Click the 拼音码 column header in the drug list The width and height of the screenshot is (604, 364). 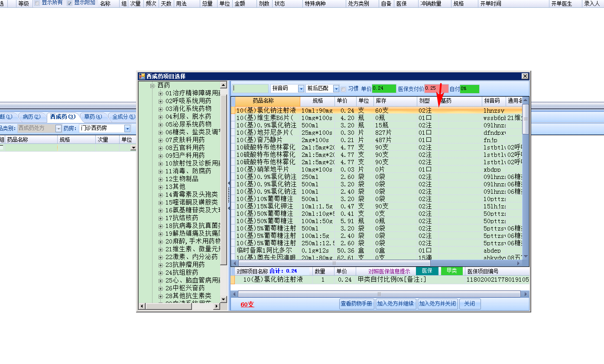[x=494, y=101]
